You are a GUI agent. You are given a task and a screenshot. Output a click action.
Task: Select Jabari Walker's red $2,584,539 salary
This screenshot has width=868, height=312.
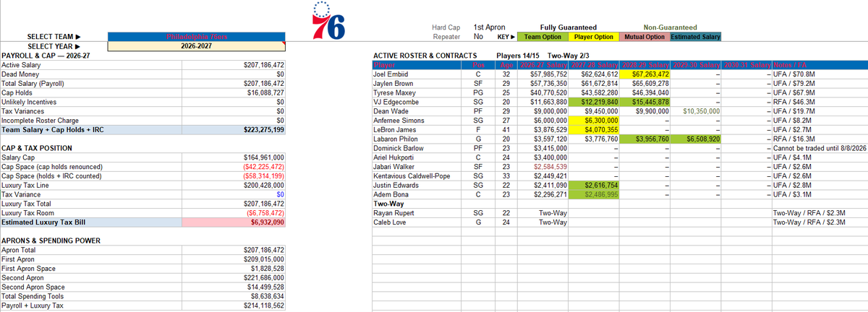click(x=543, y=167)
